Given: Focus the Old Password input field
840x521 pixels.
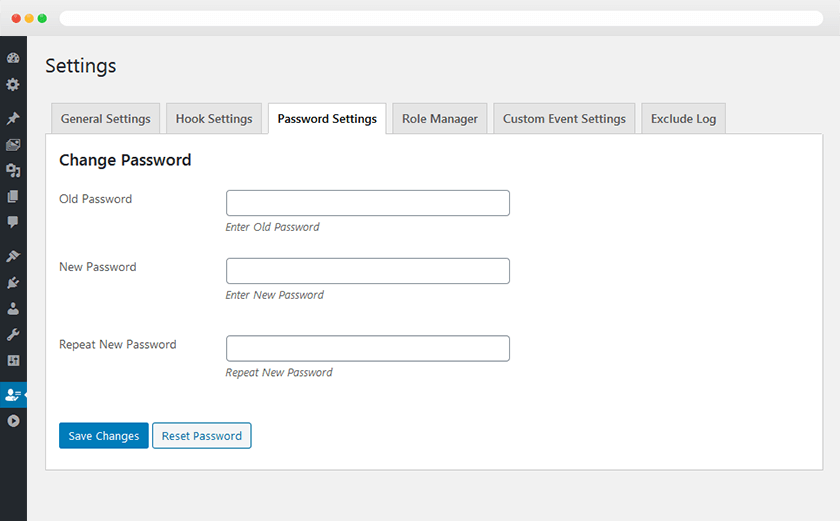Looking at the screenshot, I should [x=368, y=203].
